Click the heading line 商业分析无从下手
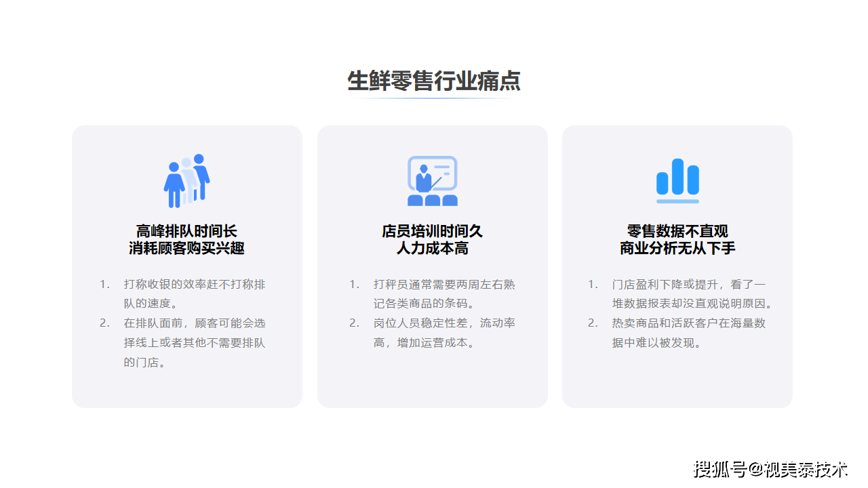The height and width of the screenshot is (488, 868). pos(677,248)
